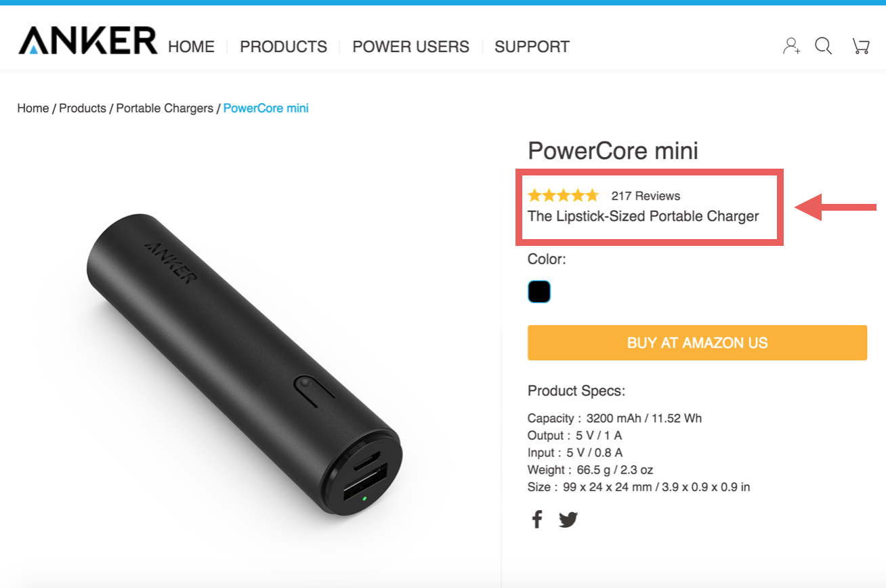Click the five-star rating
Image resolution: width=886 pixels, height=588 pixels.
click(x=563, y=196)
